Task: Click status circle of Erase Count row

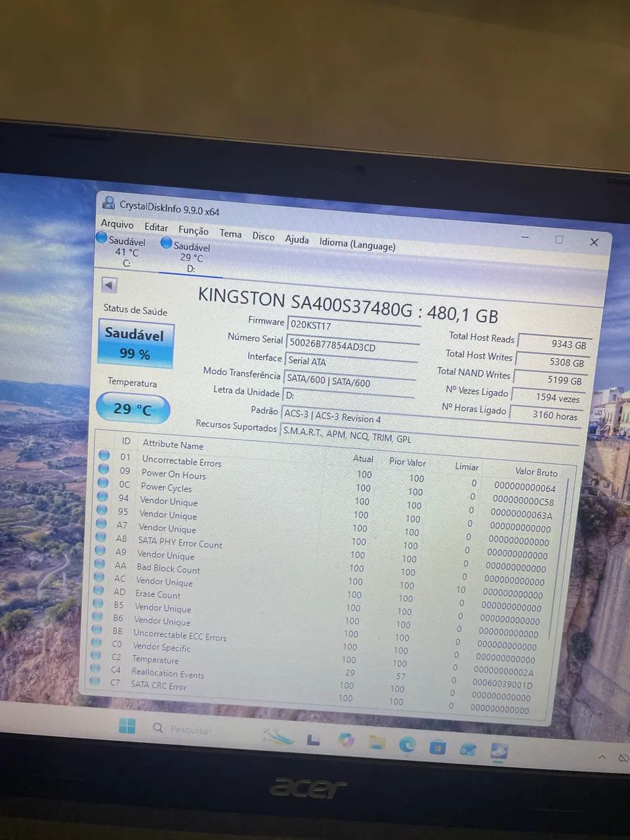Action: coord(98,591)
